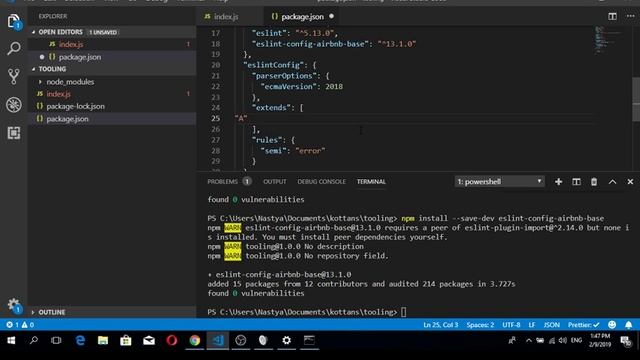The height and width of the screenshot is (360, 640).
Task: Open errors and warnings status indicator
Action: click(20, 325)
